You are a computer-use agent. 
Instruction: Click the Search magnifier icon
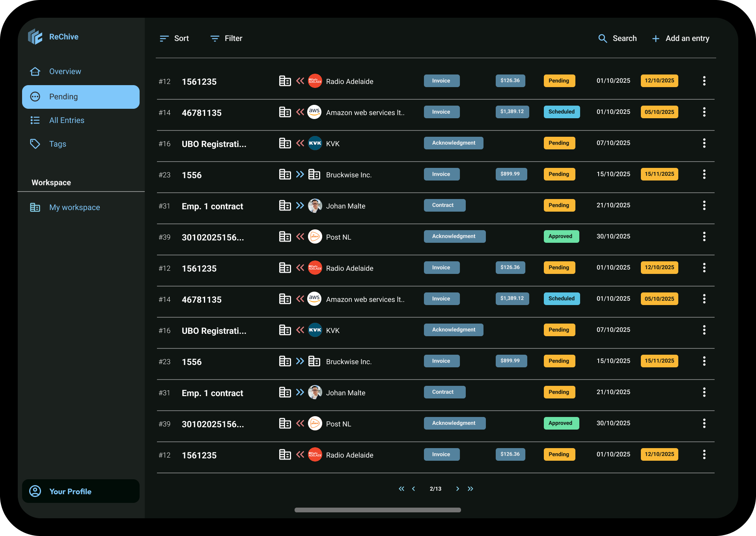(602, 38)
